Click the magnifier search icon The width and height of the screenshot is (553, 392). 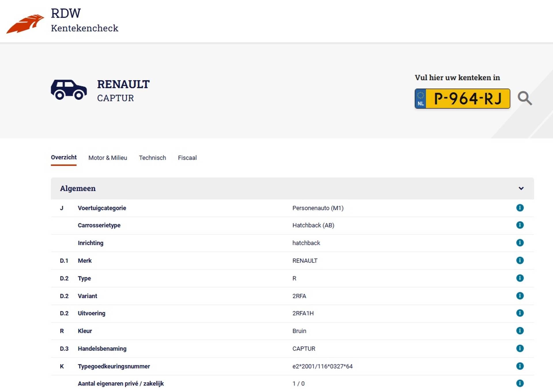pos(524,98)
